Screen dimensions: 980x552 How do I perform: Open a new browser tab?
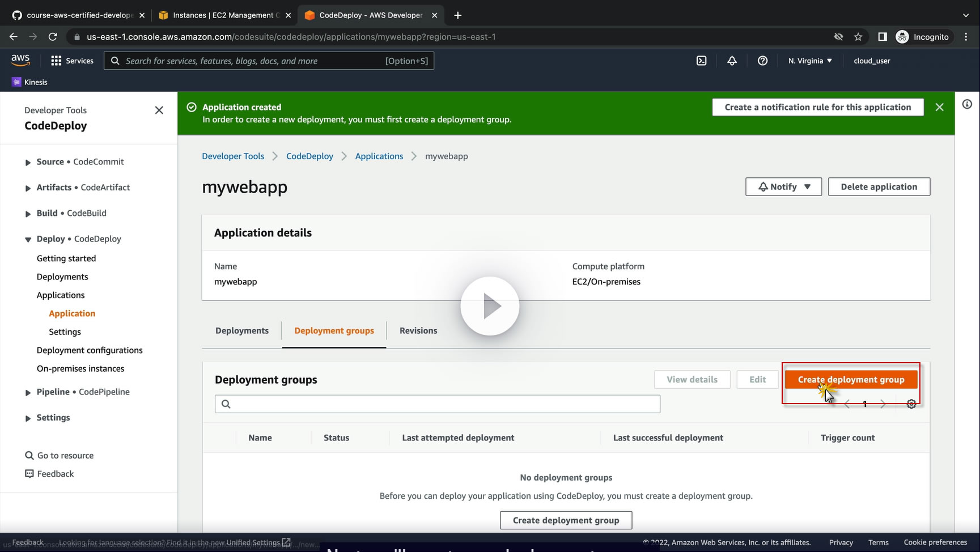point(458,15)
